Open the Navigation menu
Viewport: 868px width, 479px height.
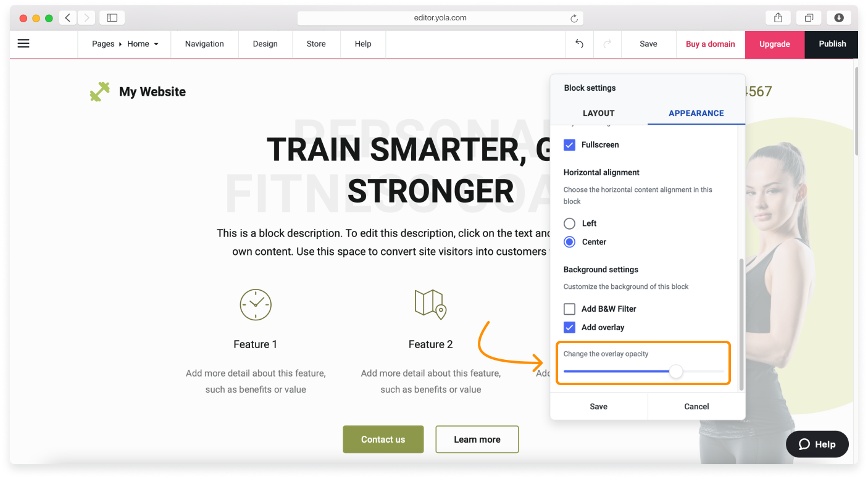[204, 44]
